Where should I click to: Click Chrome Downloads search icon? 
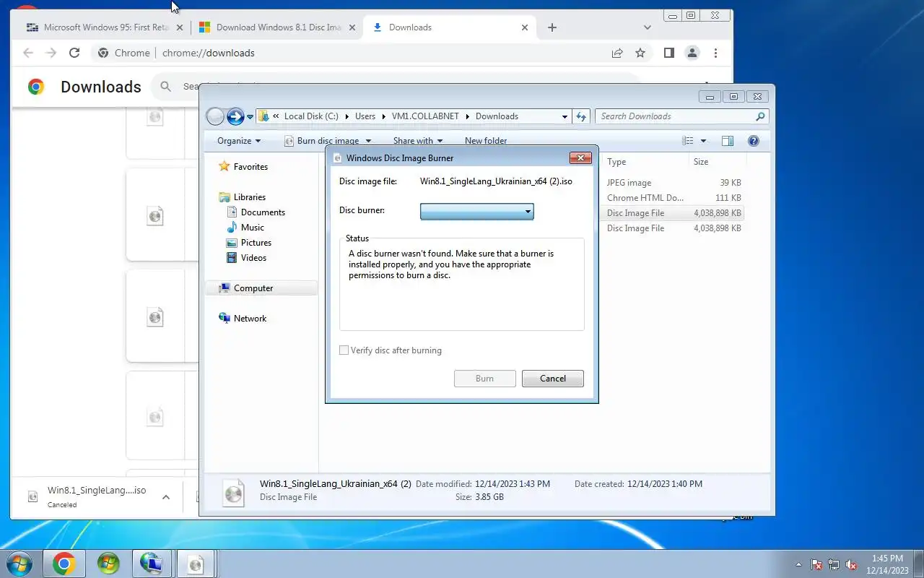pos(166,87)
